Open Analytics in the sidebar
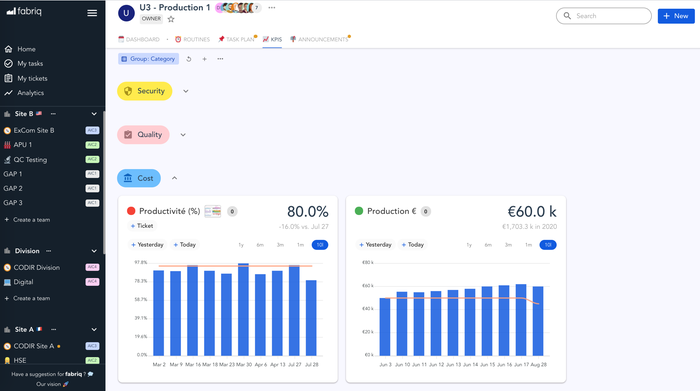The height and width of the screenshot is (391, 700). coord(30,93)
